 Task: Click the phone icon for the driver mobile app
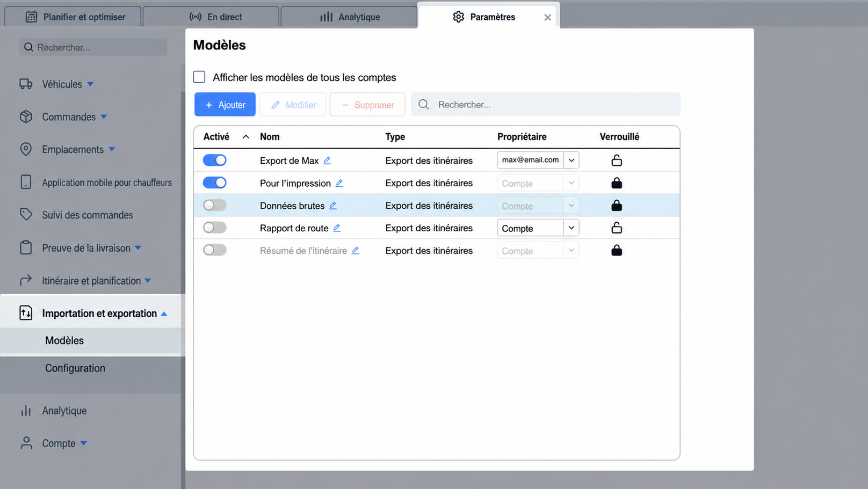tap(26, 182)
